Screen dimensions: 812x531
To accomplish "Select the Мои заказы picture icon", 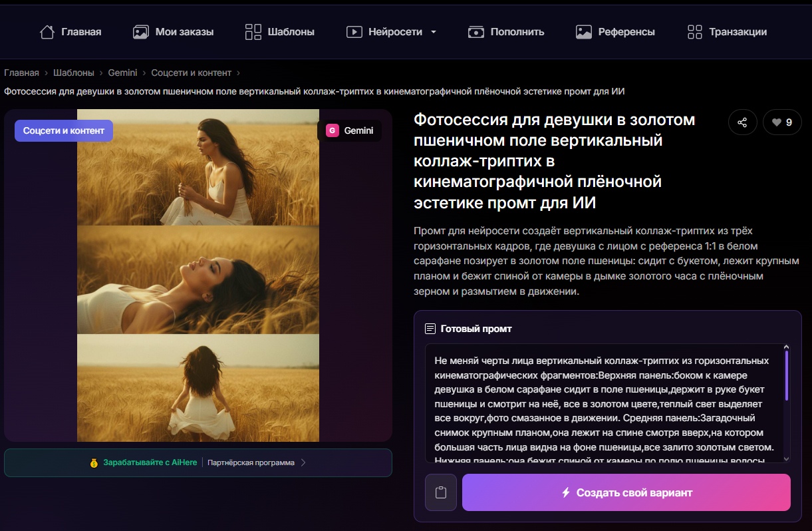I will click(140, 31).
